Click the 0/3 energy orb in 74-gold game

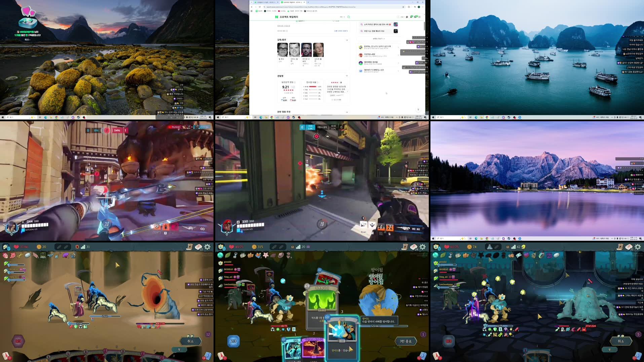(448, 341)
